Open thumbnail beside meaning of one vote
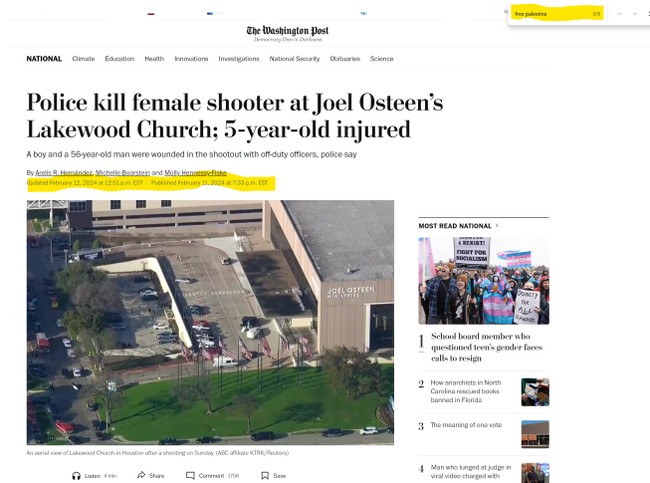The height and width of the screenshot is (483, 650). [x=535, y=434]
